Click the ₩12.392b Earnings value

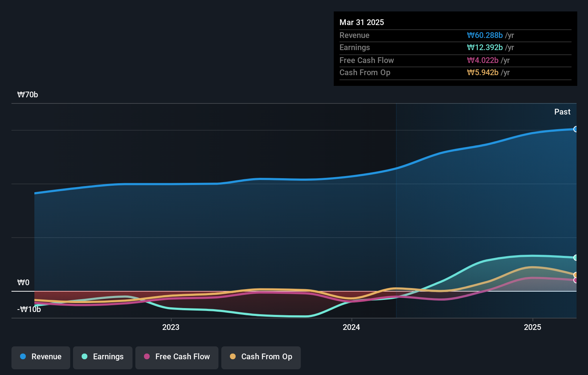coord(484,47)
